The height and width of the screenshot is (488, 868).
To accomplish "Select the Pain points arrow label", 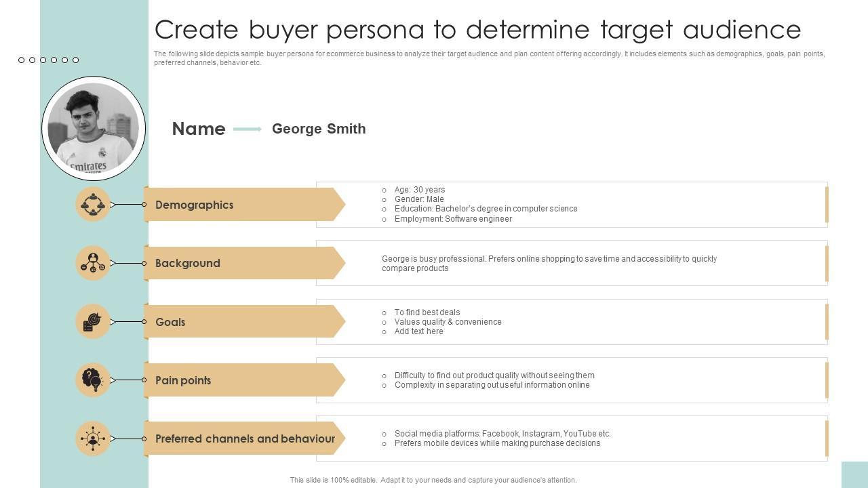I will pos(183,380).
